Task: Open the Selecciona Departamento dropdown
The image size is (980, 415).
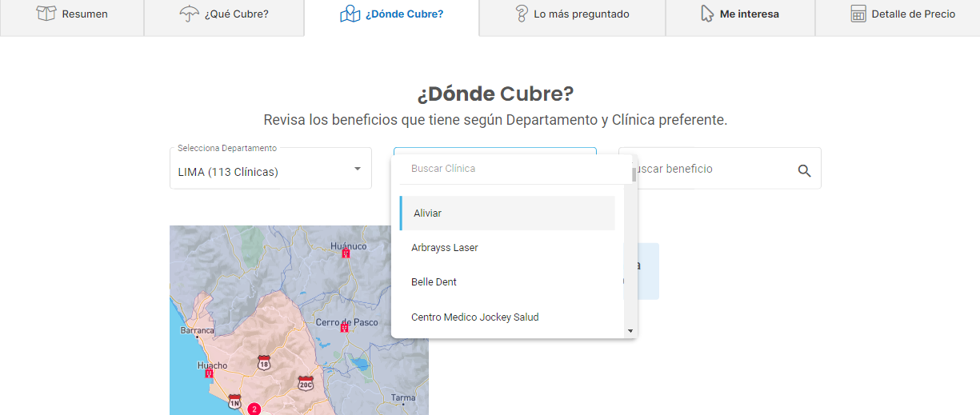Action: (x=270, y=168)
